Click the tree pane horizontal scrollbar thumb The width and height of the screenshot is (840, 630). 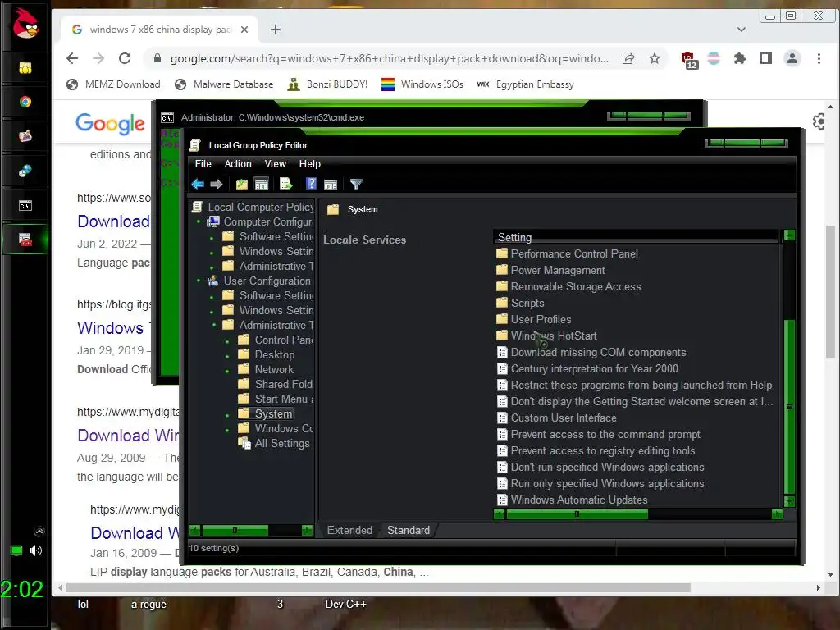point(235,531)
